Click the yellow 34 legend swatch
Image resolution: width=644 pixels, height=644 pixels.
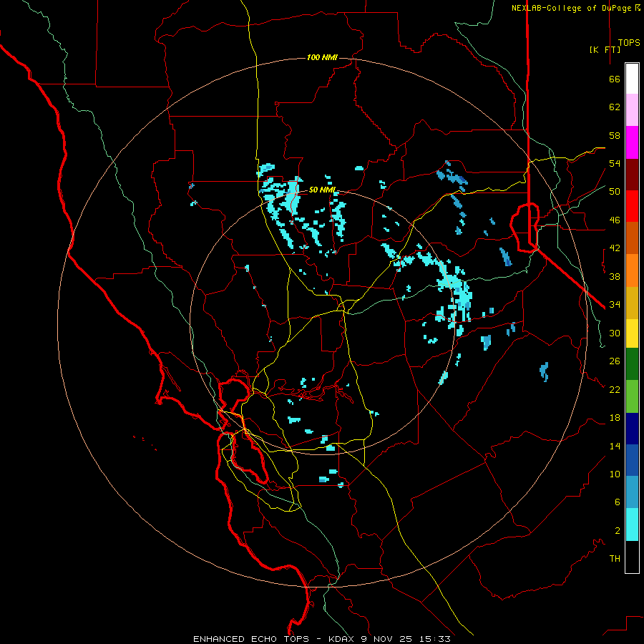click(632, 333)
